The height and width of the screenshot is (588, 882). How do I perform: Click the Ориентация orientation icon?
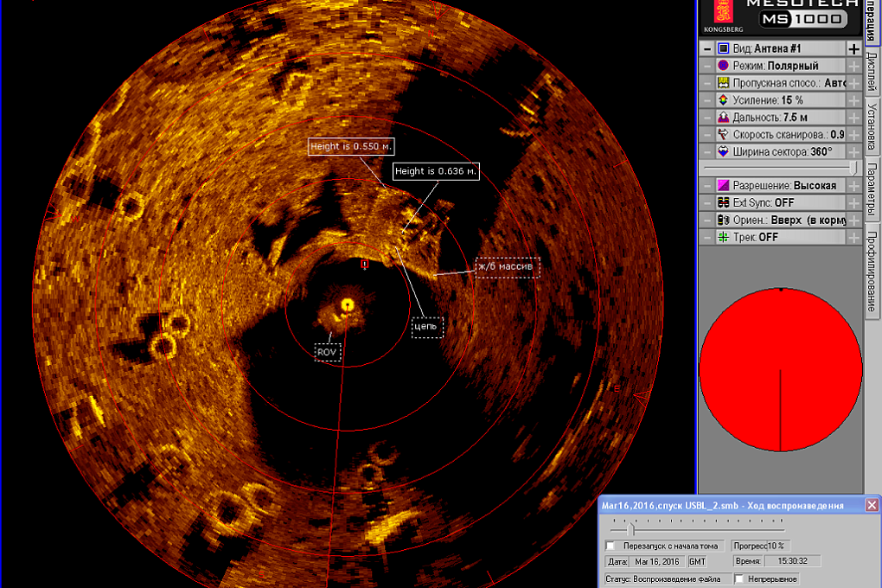(x=724, y=220)
